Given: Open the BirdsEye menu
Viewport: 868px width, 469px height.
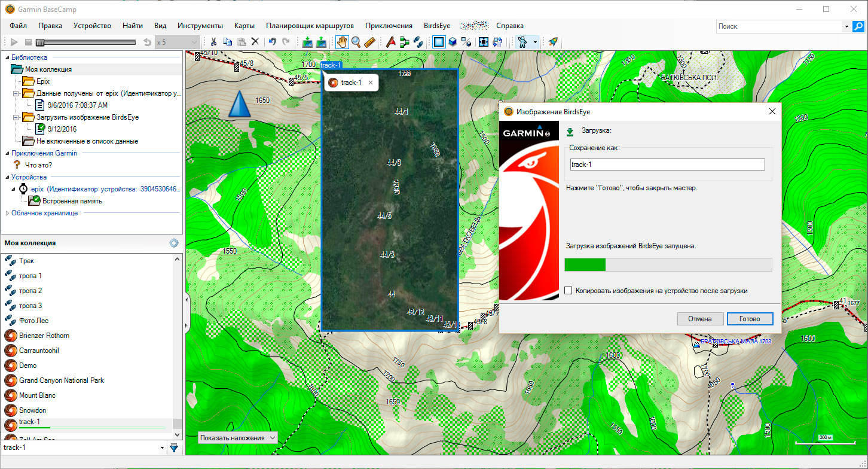Looking at the screenshot, I should point(436,26).
